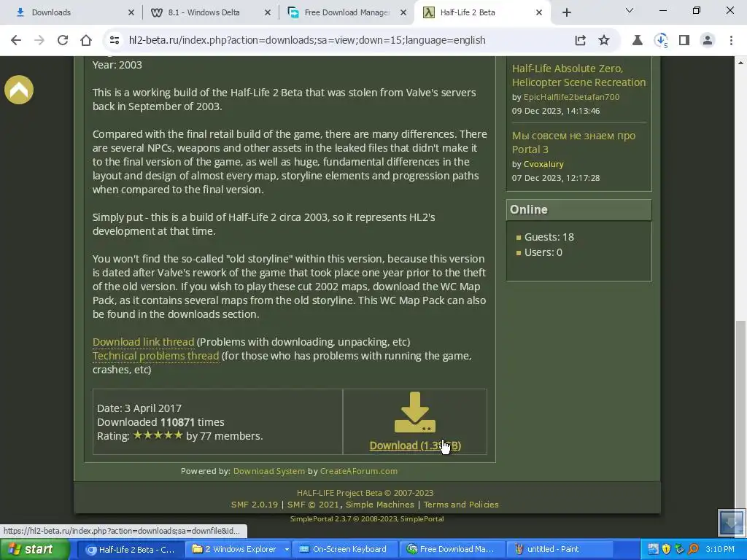Visit the CreateAForum.com link
The image size is (747, 560).
359,471
